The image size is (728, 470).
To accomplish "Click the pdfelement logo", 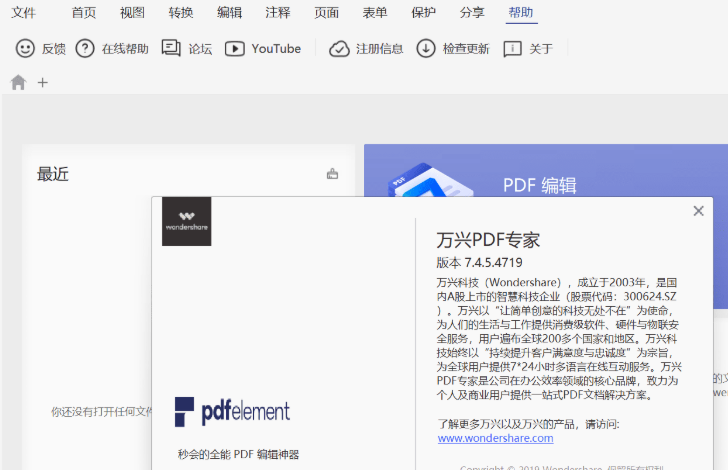I will pos(232,411).
